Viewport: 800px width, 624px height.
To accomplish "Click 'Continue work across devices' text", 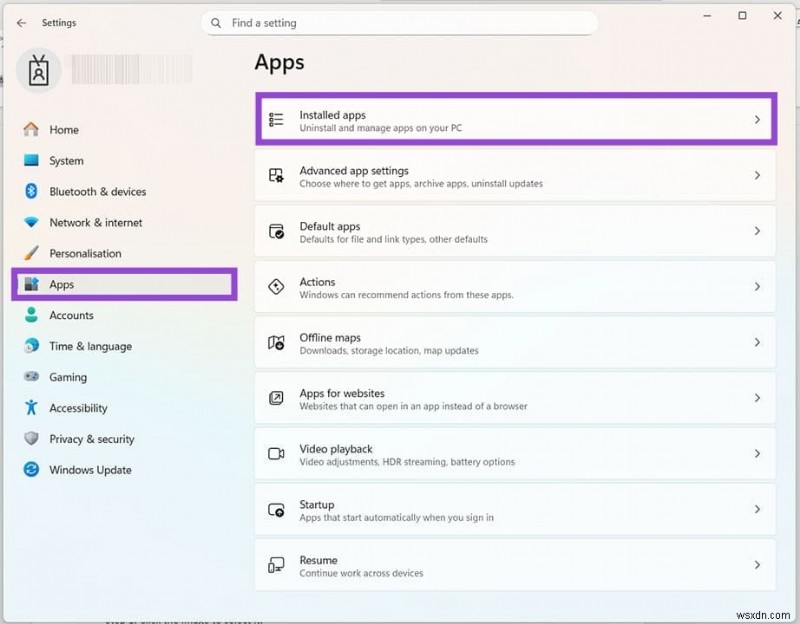I will click(361, 573).
